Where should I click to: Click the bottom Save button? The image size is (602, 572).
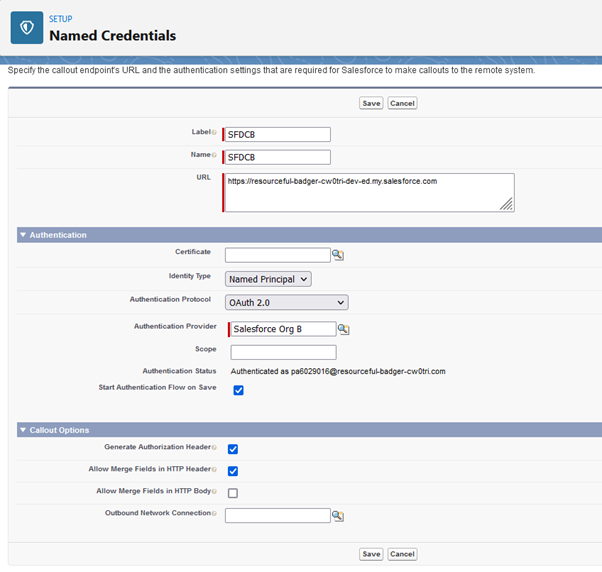[x=371, y=554]
